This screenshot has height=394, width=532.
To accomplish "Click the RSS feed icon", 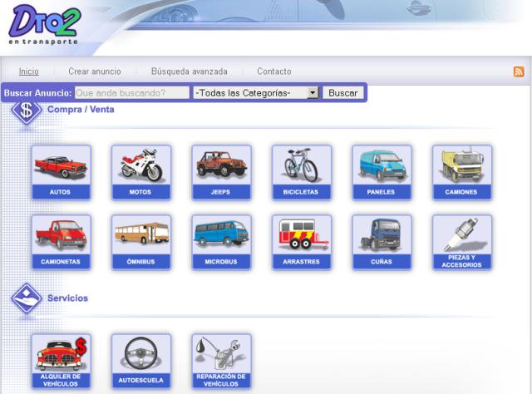I will coord(519,72).
